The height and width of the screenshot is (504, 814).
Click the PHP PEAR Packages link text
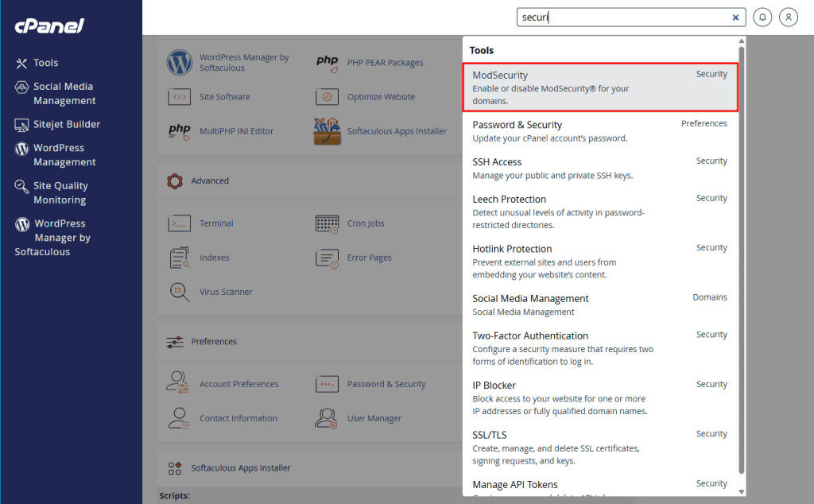(386, 62)
